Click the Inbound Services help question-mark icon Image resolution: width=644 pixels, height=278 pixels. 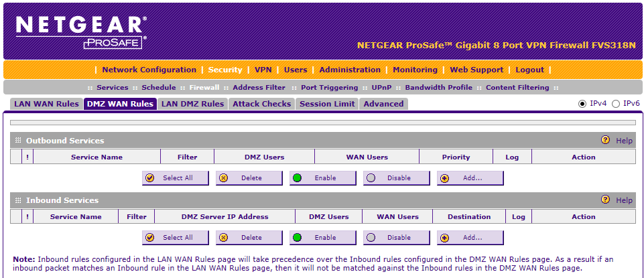[x=605, y=200]
